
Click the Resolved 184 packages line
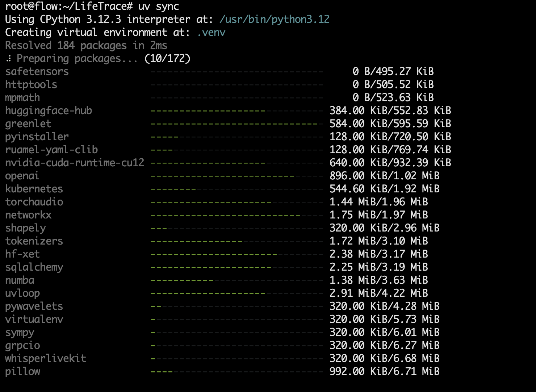[x=86, y=45]
